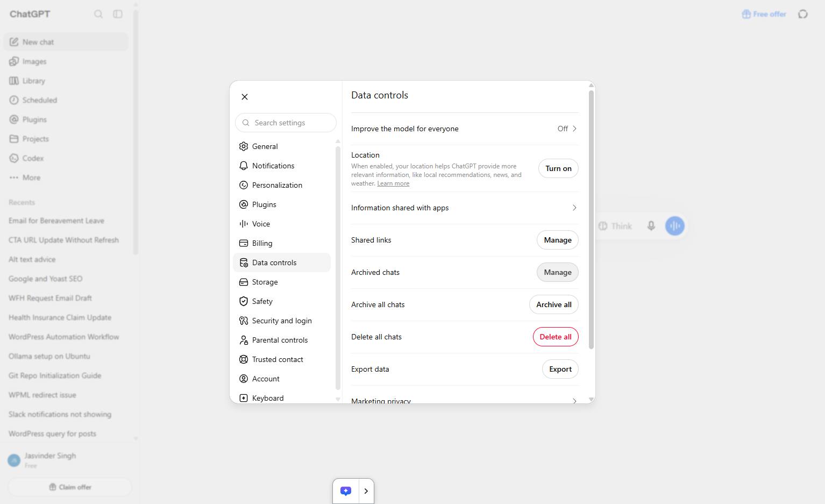The height and width of the screenshot is (504, 825).
Task: Open the Keyboard settings tab
Action: coord(282,398)
